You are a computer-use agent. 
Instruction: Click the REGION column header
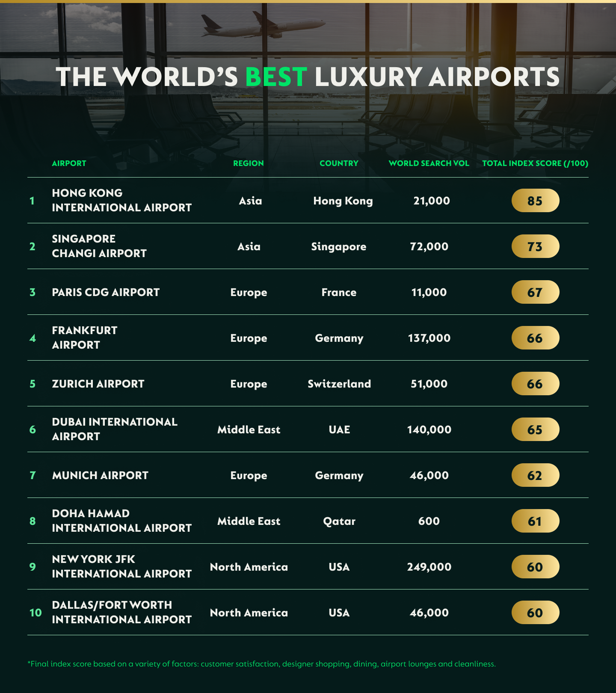[x=248, y=163]
